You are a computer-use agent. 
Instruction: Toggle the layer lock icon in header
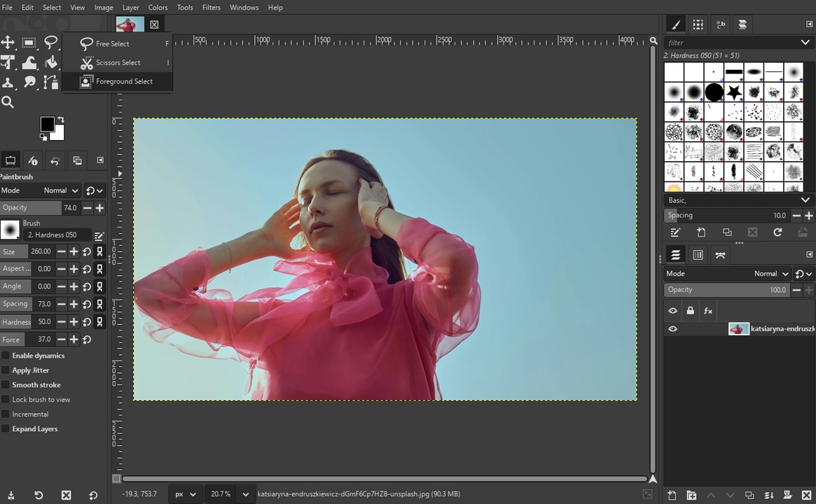pos(690,311)
